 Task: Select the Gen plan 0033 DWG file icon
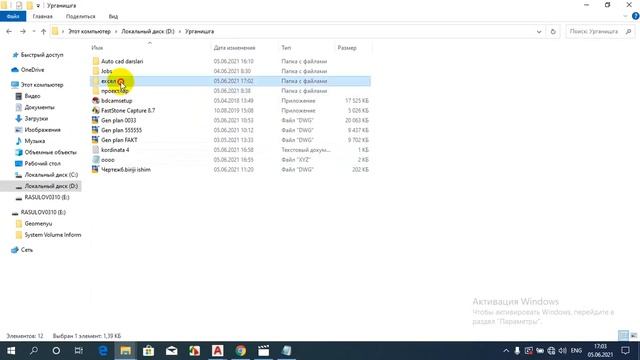pyautogui.click(x=96, y=120)
